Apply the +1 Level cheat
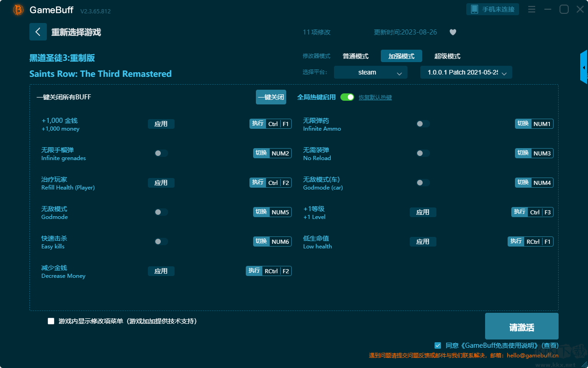The width and height of the screenshot is (588, 368). pyautogui.click(x=423, y=212)
